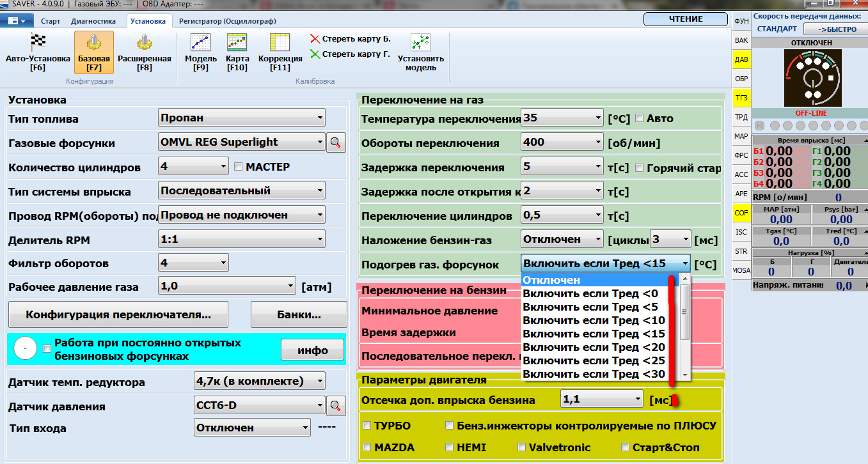Open Расширенная [F8] settings
The height and width of the screenshot is (464, 868).
[x=145, y=52]
